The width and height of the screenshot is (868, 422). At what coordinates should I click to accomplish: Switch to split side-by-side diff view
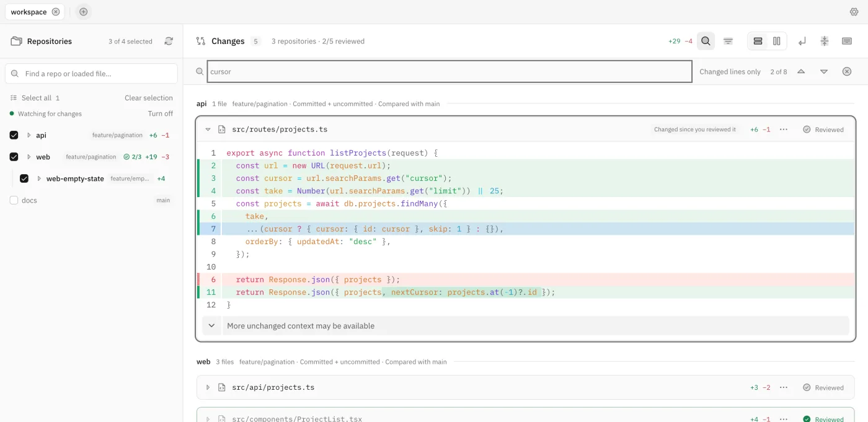click(x=777, y=42)
